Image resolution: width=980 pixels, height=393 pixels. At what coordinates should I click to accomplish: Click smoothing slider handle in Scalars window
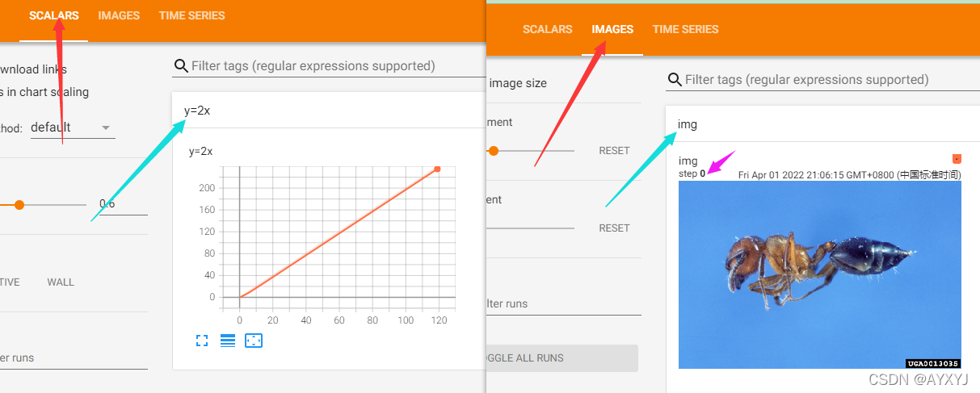click(x=19, y=205)
